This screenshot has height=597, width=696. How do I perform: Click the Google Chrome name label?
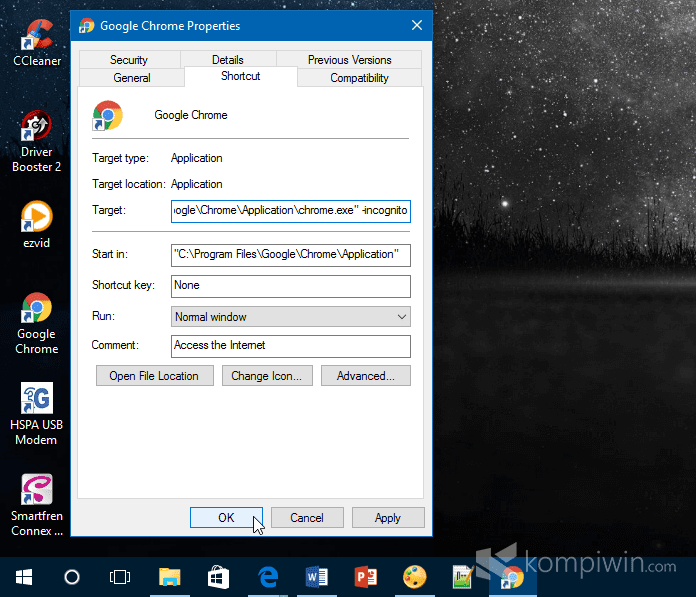coord(191,115)
